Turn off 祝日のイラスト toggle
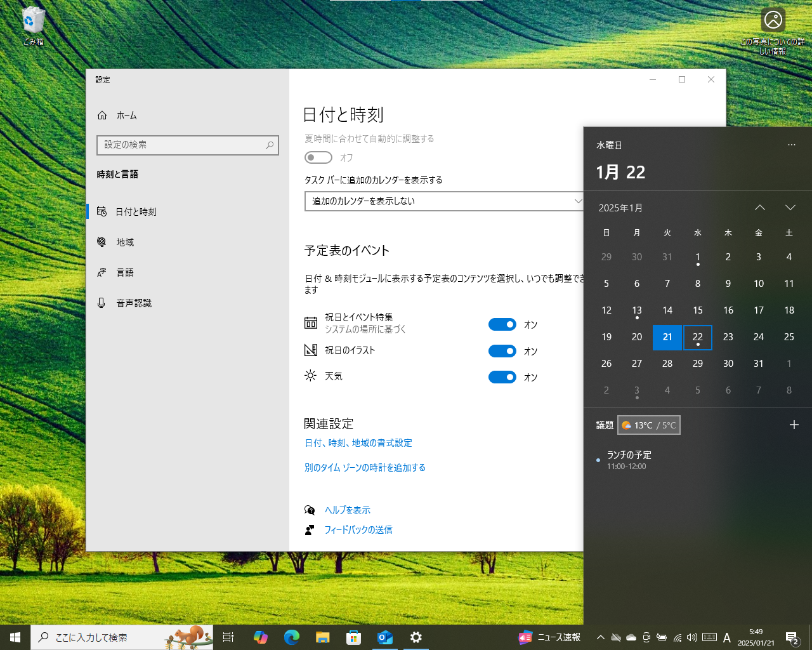 pyautogui.click(x=502, y=351)
